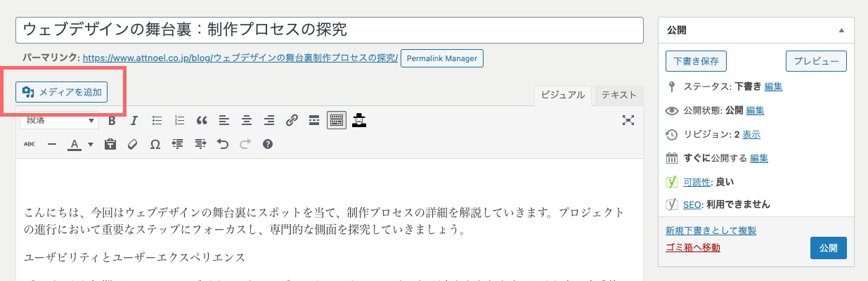Insert a bulleted list
The height and width of the screenshot is (281, 868).
[x=157, y=120]
